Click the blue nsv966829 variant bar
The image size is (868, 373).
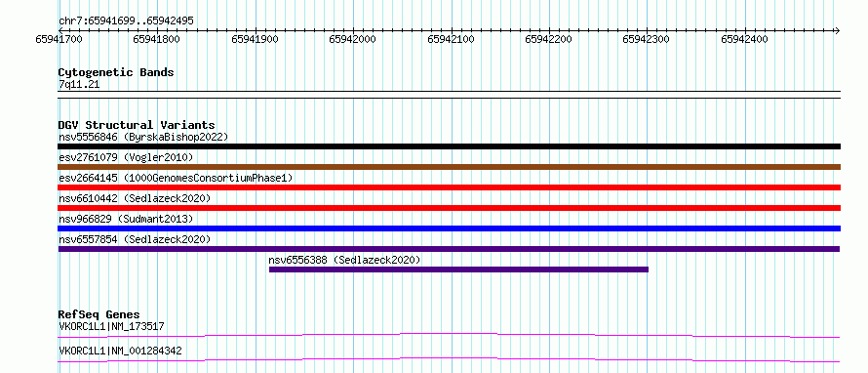pyautogui.click(x=449, y=228)
